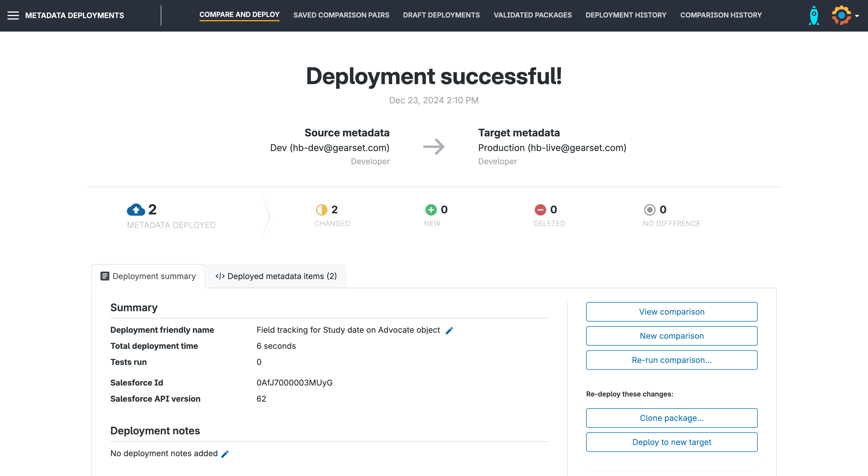This screenshot has height=476, width=868.
Task: Open Validated Packages section
Action: point(532,15)
